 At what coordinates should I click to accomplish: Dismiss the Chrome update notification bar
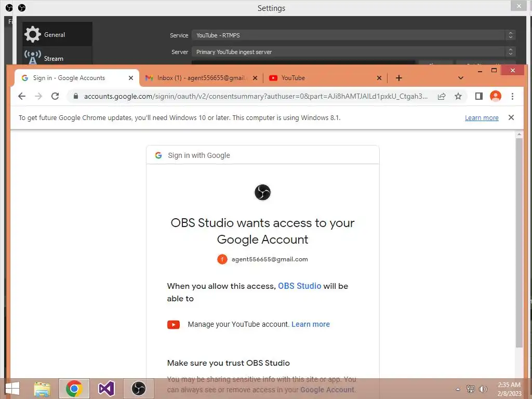(511, 117)
